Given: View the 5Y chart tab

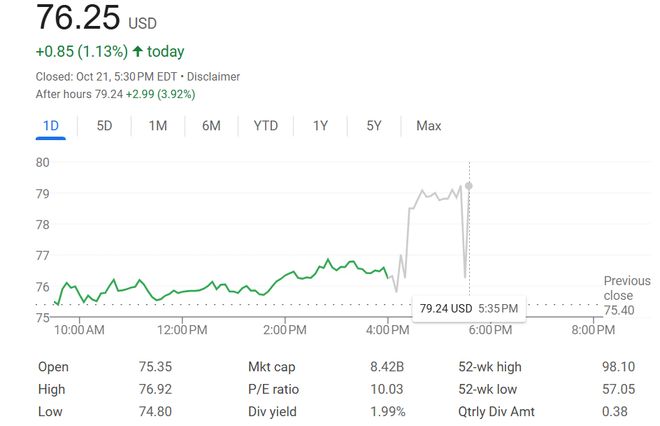Looking at the screenshot, I should click(374, 126).
